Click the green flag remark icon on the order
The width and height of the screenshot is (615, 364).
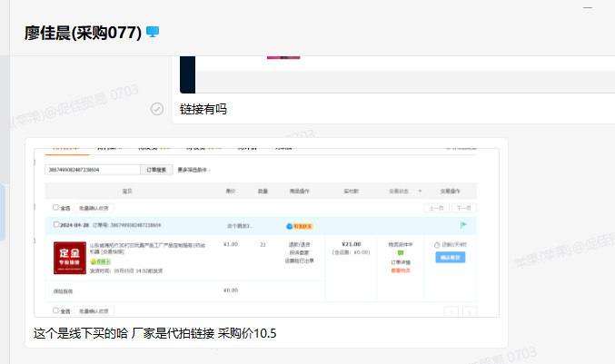click(x=463, y=224)
